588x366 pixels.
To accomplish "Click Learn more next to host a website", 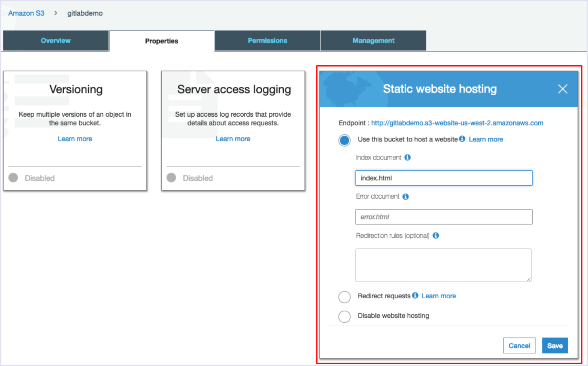I will [x=486, y=139].
